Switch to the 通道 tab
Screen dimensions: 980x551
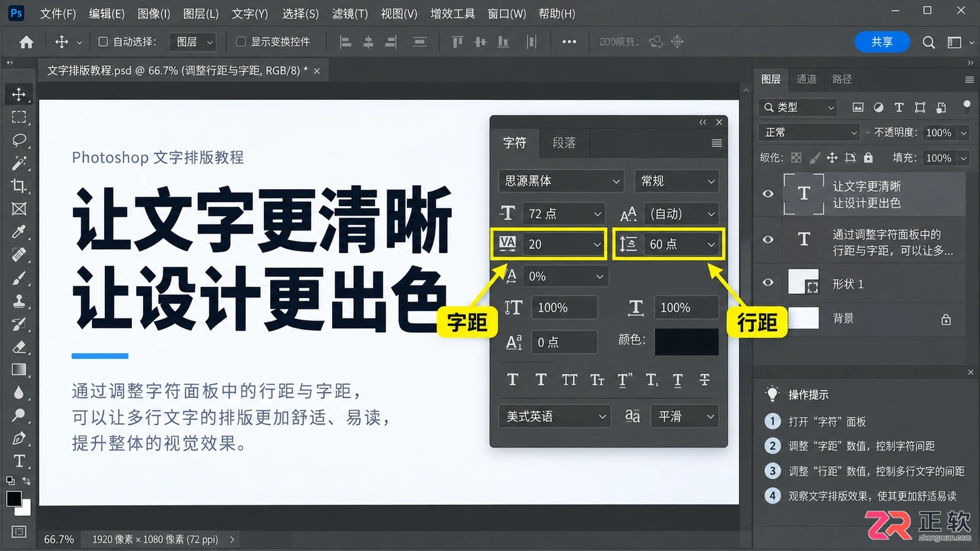(x=806, y=79)
